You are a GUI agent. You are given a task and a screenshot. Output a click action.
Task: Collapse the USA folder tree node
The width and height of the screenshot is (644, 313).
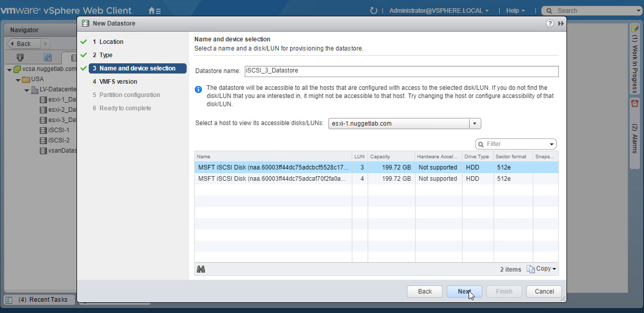pyautogui.click(x=18, y=80)
